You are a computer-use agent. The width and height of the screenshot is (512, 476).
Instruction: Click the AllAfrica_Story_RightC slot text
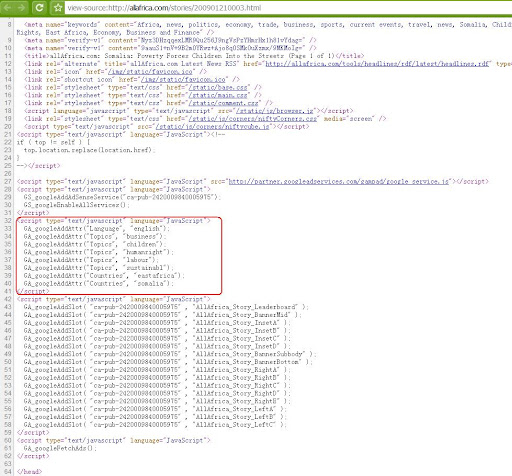[236, 385]
